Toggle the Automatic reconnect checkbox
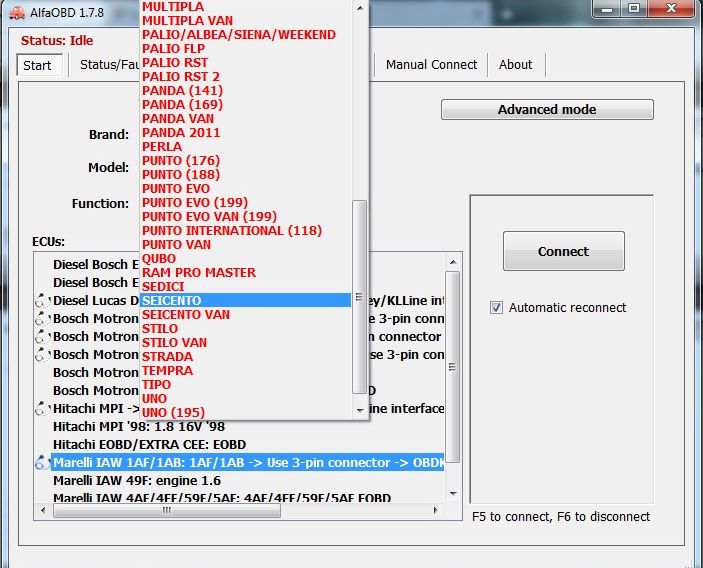 click(x=497, y=307)
